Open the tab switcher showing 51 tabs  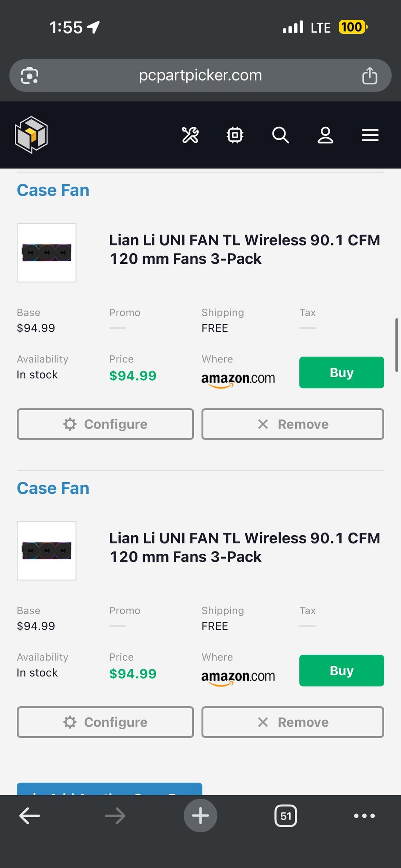[286, 816]
